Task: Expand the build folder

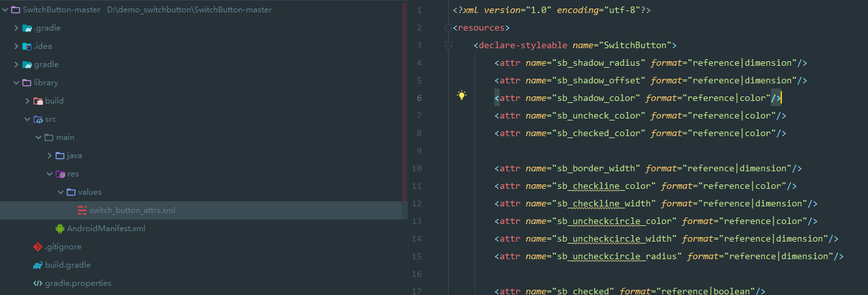Action: [x=27, y=101]
